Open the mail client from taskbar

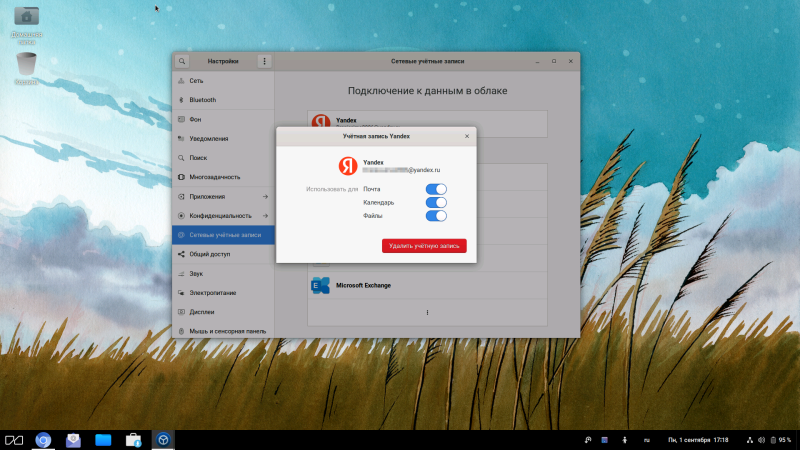(73, 439)
